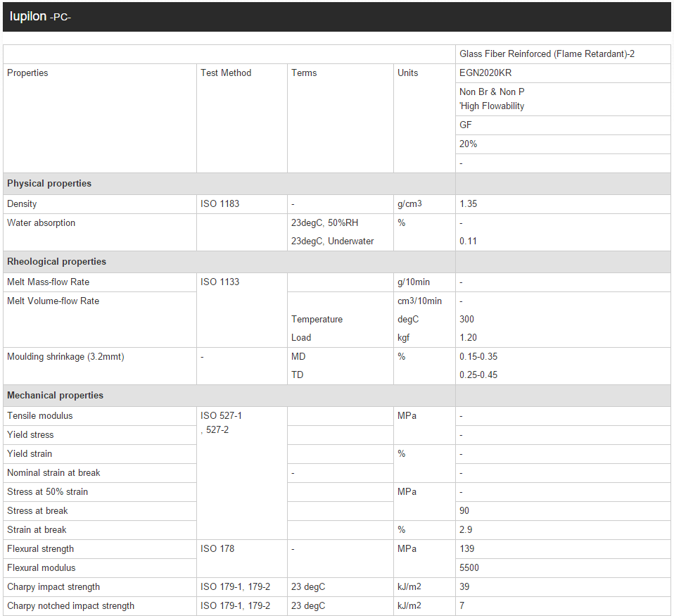The height and width of the screenshot is (616, 674).
Task: Click the 'Units' column header
Action: point(407,73)
